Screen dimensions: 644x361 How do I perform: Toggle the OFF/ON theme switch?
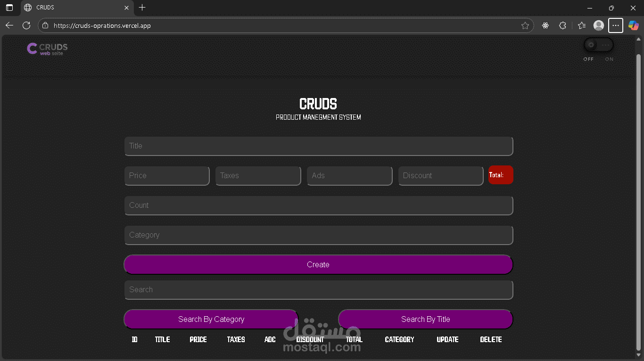598,45
